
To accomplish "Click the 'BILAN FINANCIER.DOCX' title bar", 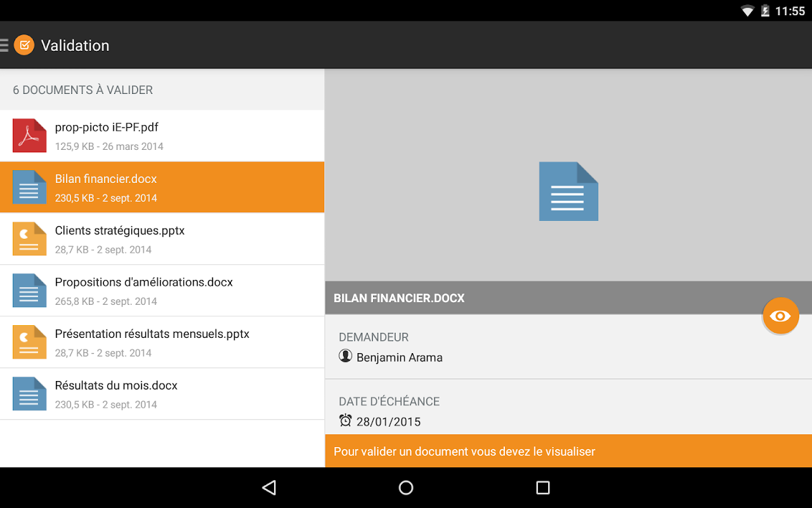I will point(568,298).
